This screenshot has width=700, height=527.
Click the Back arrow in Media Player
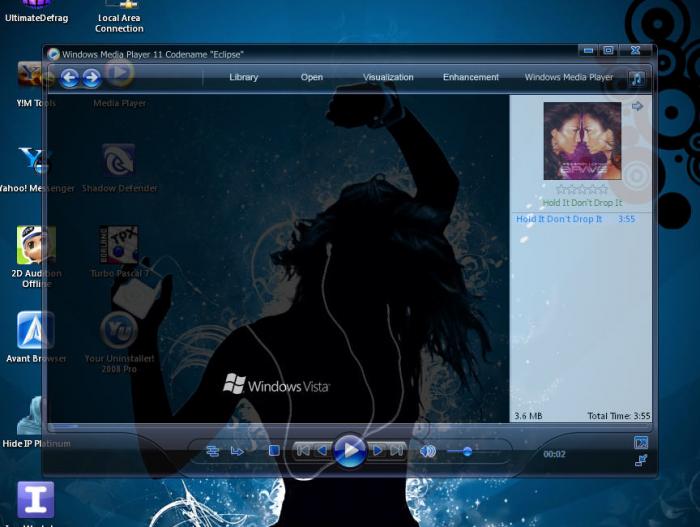click(x=70, y=78)
